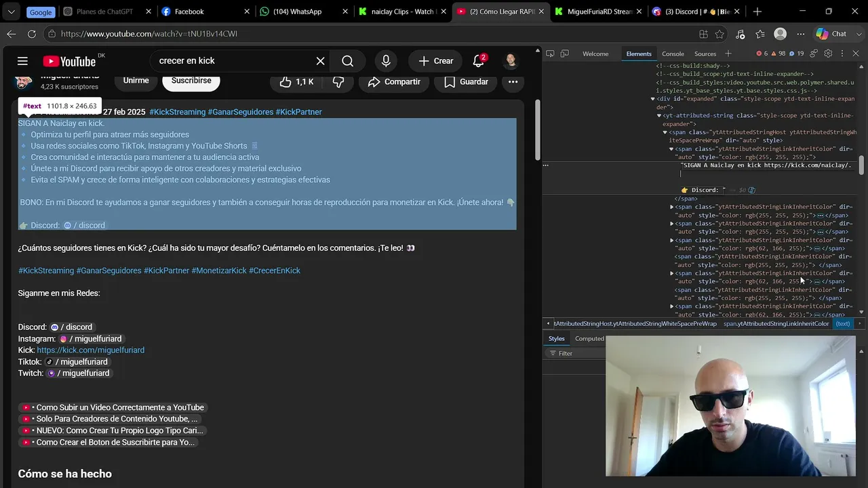Open browser media control icon
The image size is (868, 488).
tap(740, 34)
